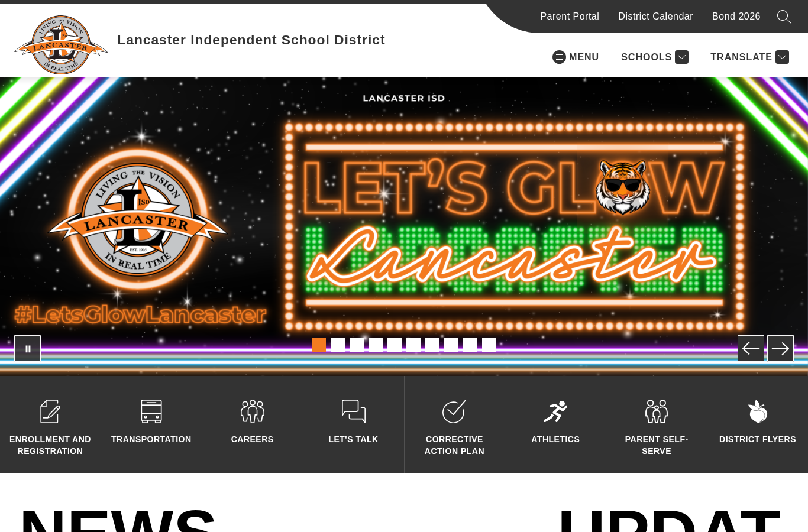
Task: Expand the Translate dropdown
Action: [749, 57]
